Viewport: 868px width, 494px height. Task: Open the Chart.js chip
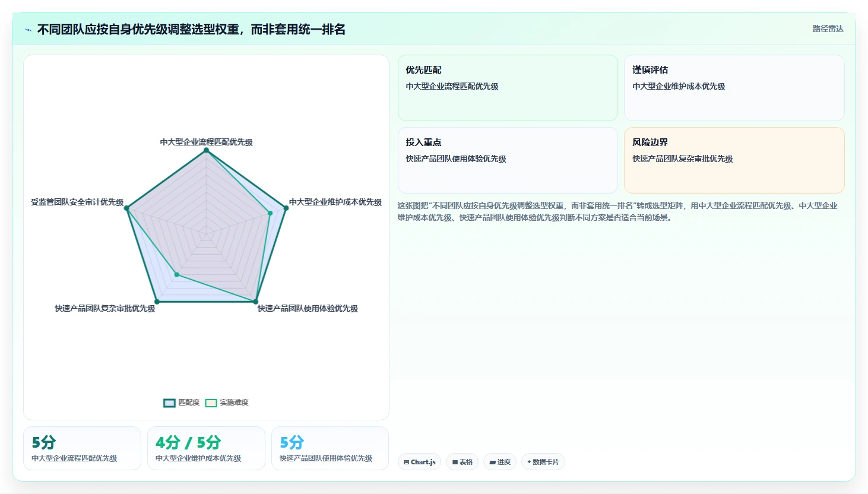pyautogui.click(x=419, y=462)
